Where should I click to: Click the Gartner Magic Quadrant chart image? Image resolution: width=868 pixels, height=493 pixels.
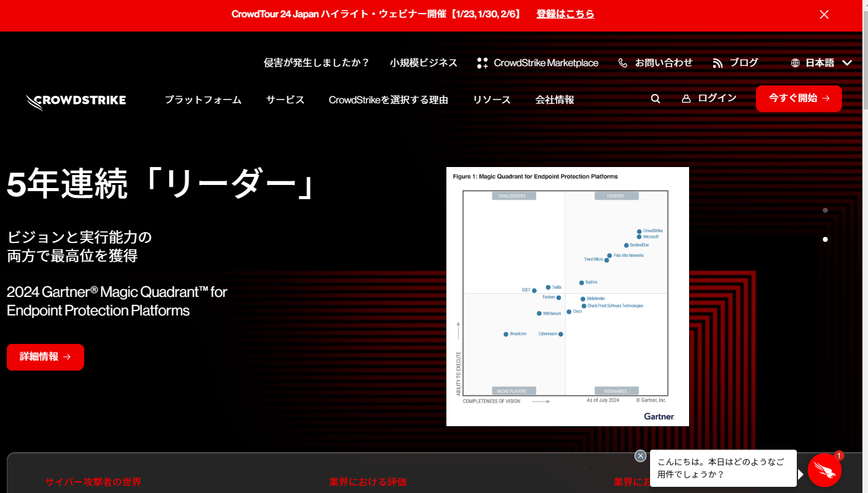(568, 296)
